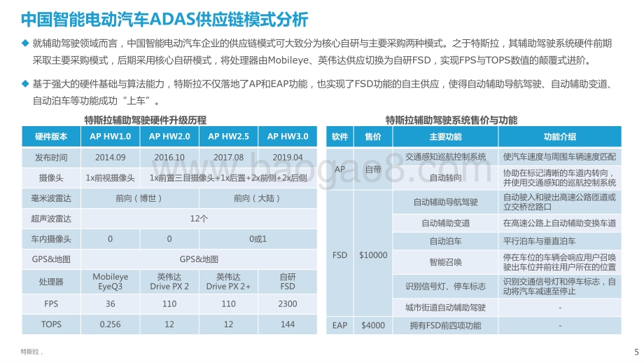This screenshot has height=363, width=644.
Task: Click the TOPS value 0.256
Action: [111, 324]
